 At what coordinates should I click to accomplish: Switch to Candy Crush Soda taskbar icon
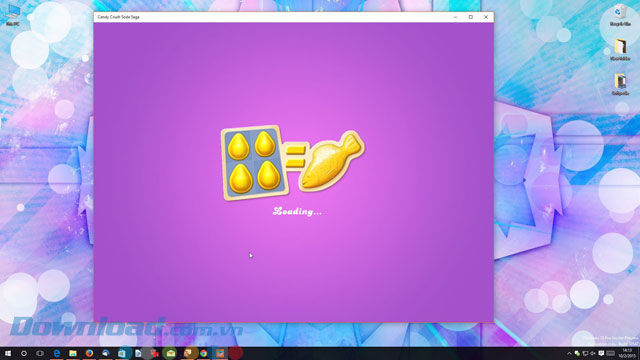220,353
